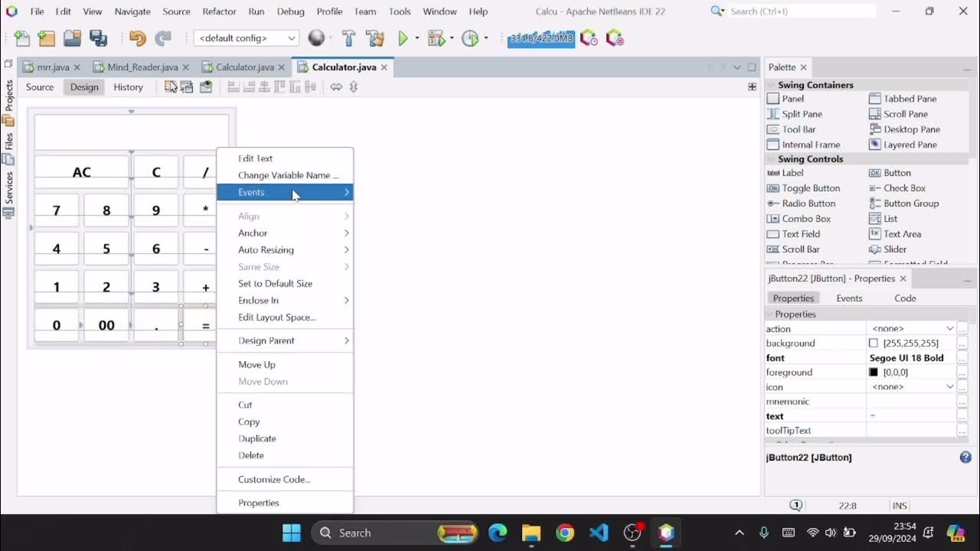Switch to the Mind_Reader.java editor tab
Image resolution: width=980 pixels, height=551 pixels.
[142, 67]
